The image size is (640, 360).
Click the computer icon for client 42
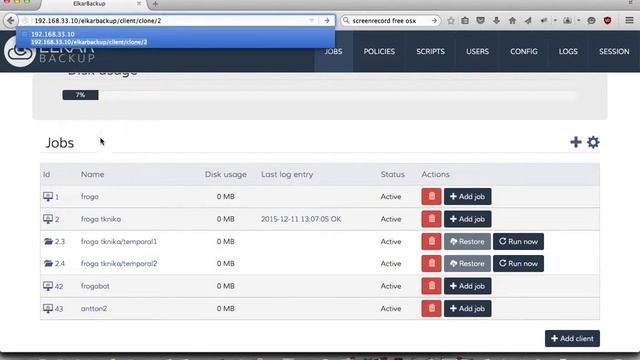click(x=48, y=286)
